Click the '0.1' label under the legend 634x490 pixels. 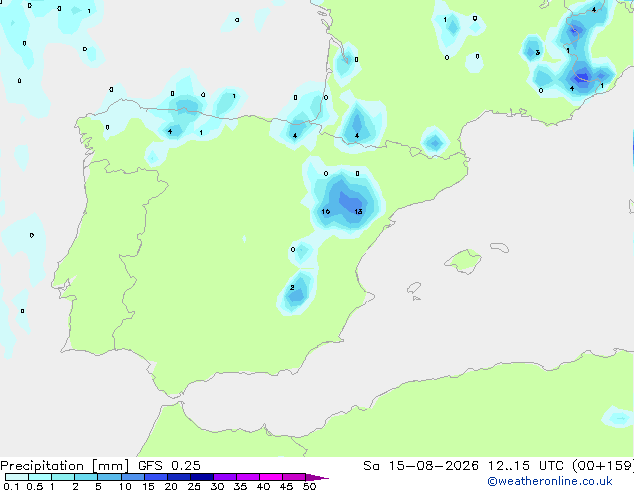tap(11, 486)
